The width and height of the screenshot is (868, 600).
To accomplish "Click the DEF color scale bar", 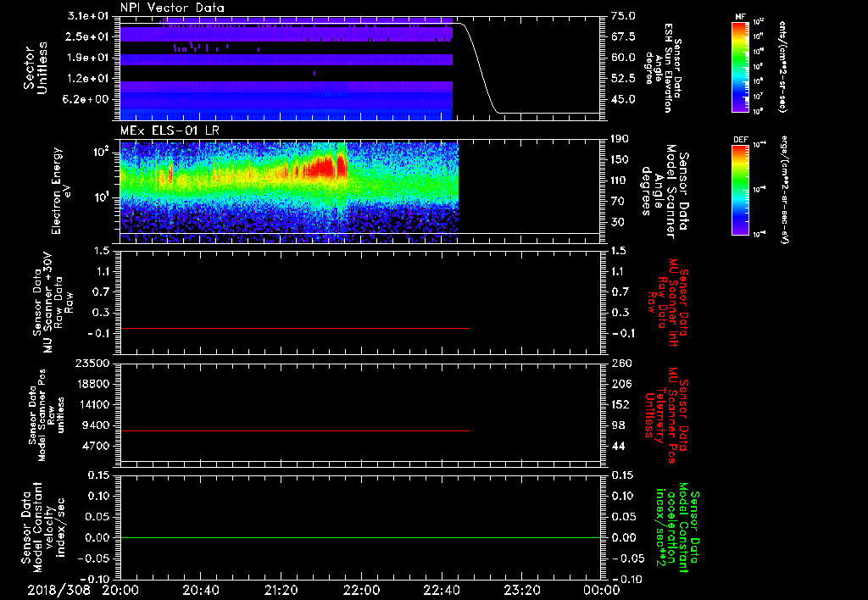I will [741, 190].
